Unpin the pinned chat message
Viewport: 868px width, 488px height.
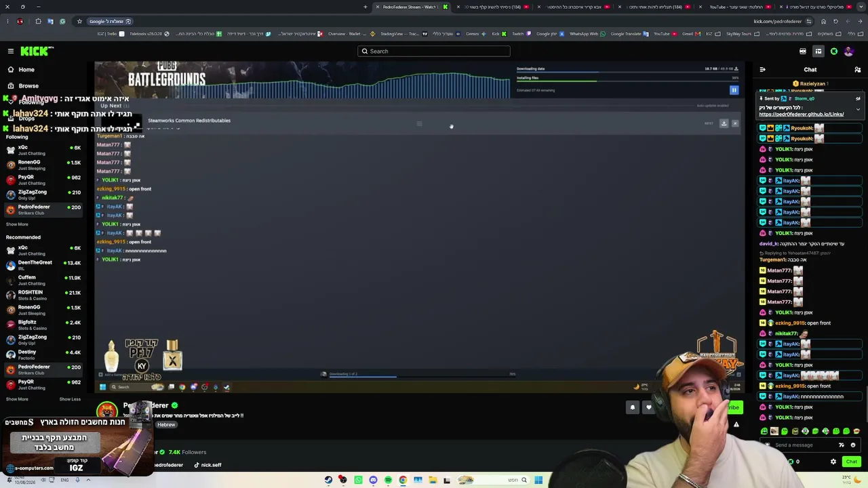(858, 98)
